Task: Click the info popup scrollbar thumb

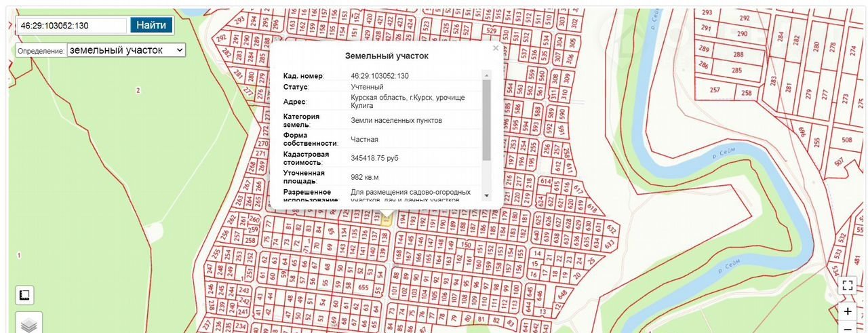Action: point(486,119)
